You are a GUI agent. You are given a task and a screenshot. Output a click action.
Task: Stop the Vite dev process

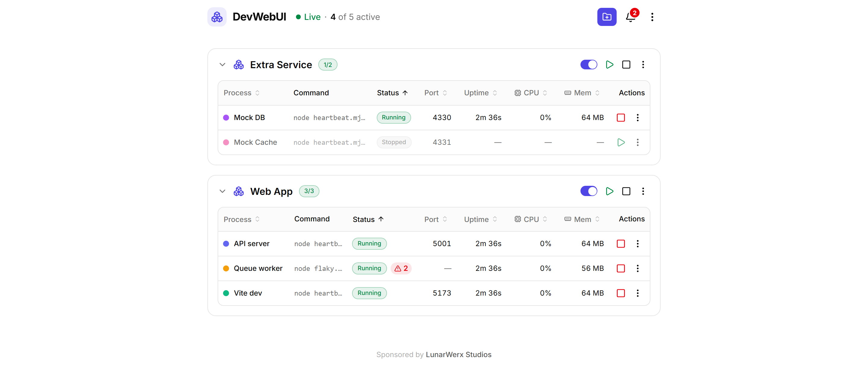[x=621, y=293]
